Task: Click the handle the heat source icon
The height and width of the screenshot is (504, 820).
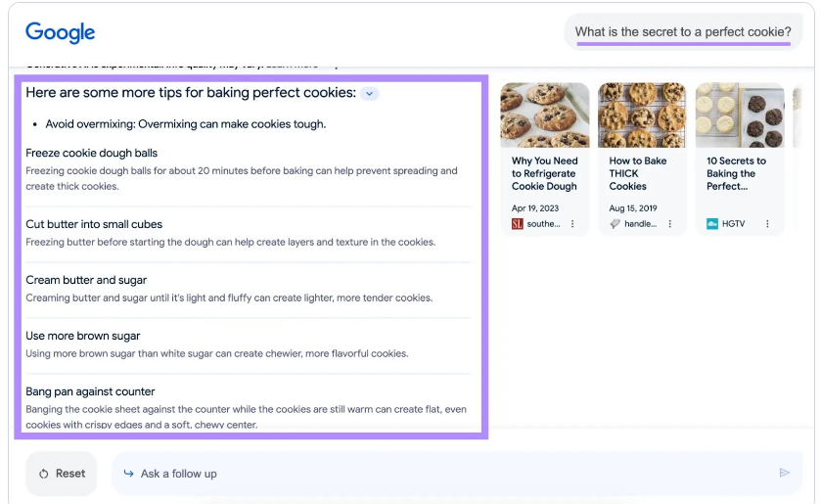Action: click(615, 224)
